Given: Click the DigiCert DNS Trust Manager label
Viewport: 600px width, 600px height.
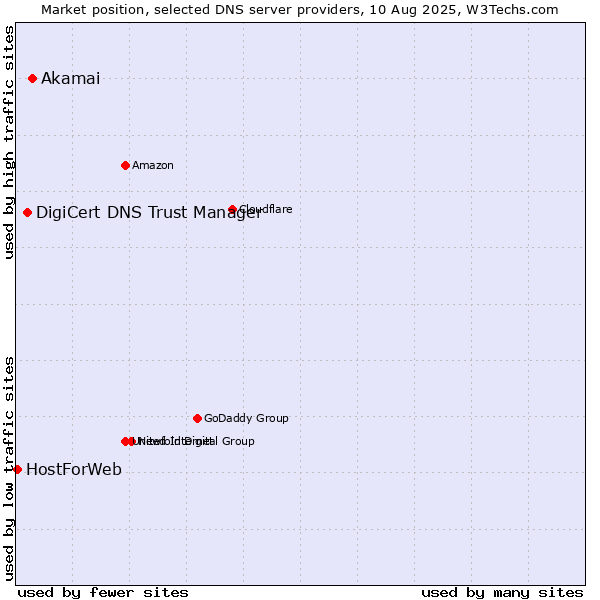Looking at the screenshot, I should click(x=149, y=213).
